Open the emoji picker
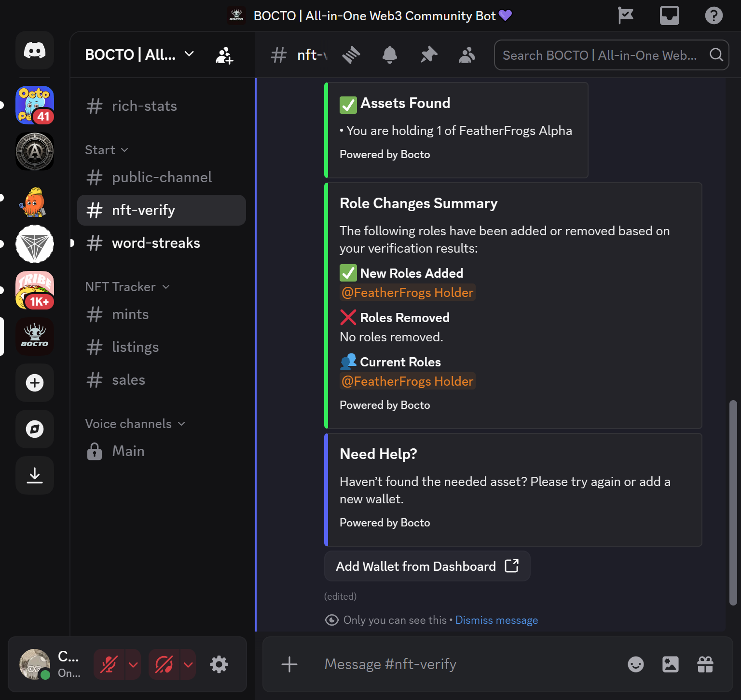Viewport: 741px width, 700px height. click(635, 664)
